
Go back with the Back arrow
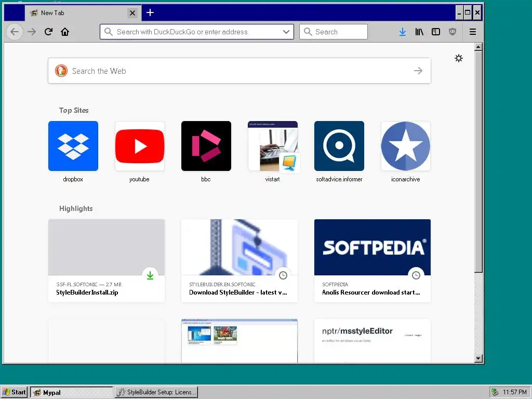pos(14,32)
